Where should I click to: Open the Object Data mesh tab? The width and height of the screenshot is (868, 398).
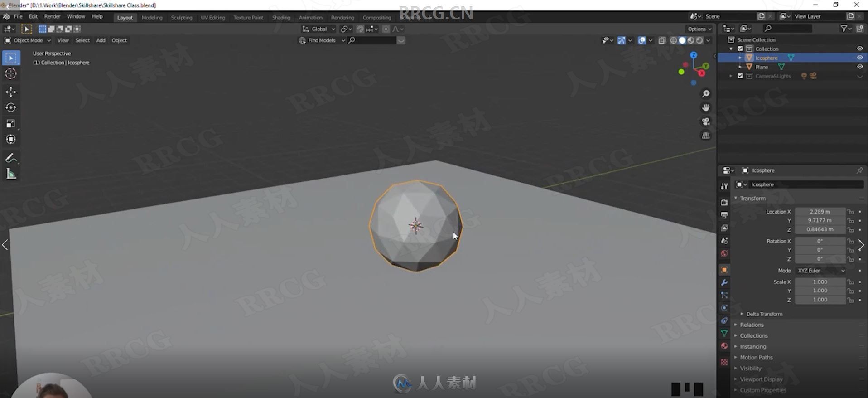pos(724,333)
